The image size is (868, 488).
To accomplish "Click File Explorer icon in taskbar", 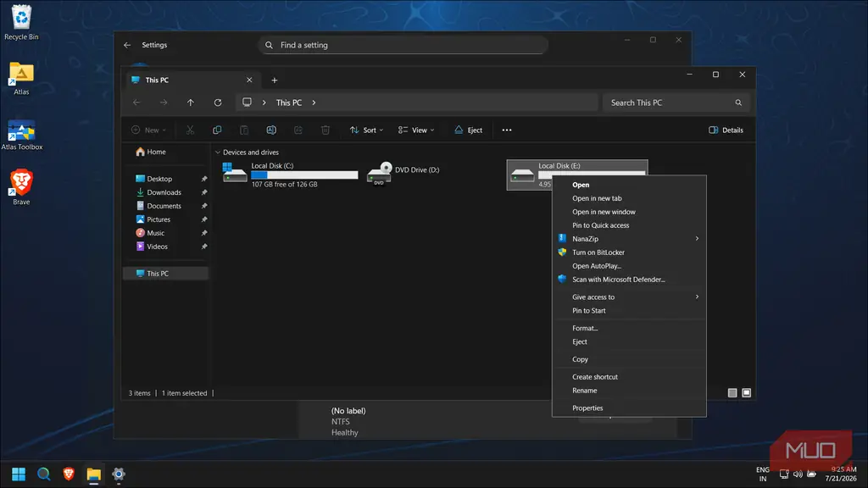I will point(93,474).
